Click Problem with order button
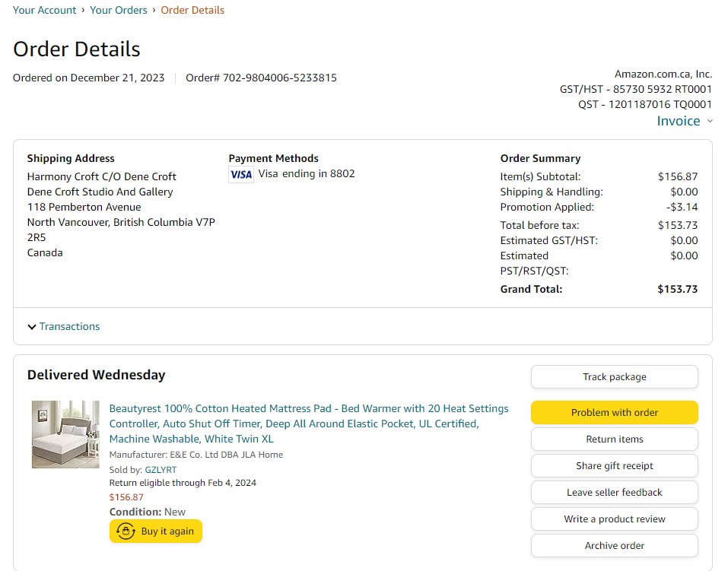Viewport: 728px width, 571px height. [x=614, y=412]
